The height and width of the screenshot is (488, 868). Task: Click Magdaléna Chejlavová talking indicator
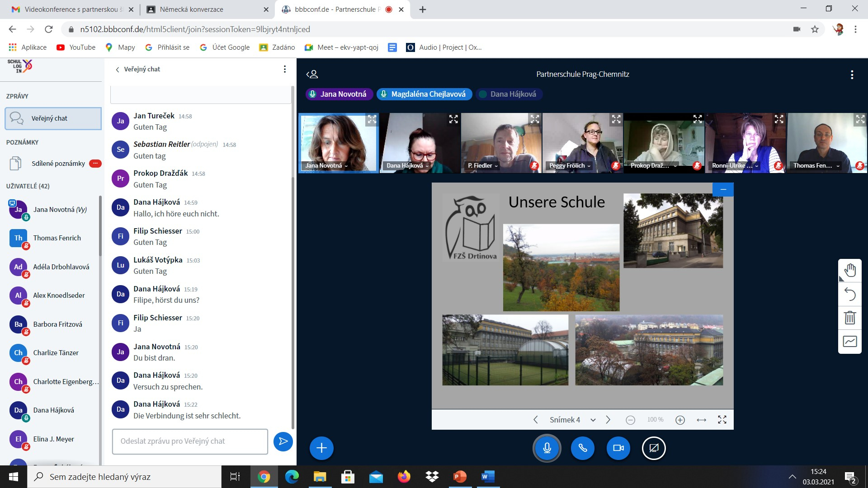click(424, 94)
